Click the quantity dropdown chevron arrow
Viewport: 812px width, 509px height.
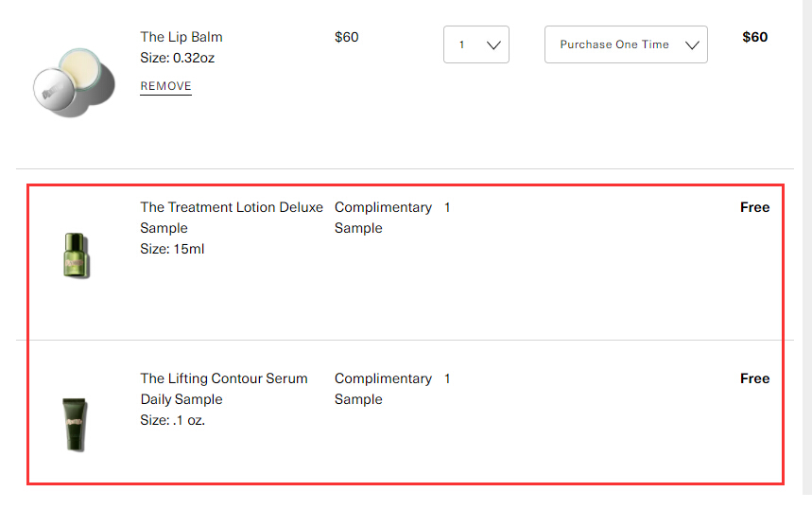point(493,45)
